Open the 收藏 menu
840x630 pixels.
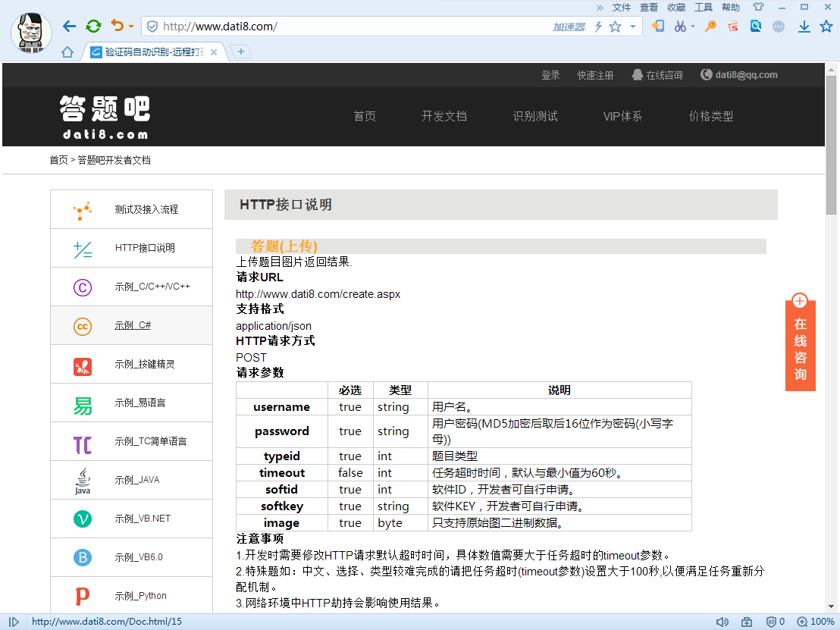coord(676,8)
